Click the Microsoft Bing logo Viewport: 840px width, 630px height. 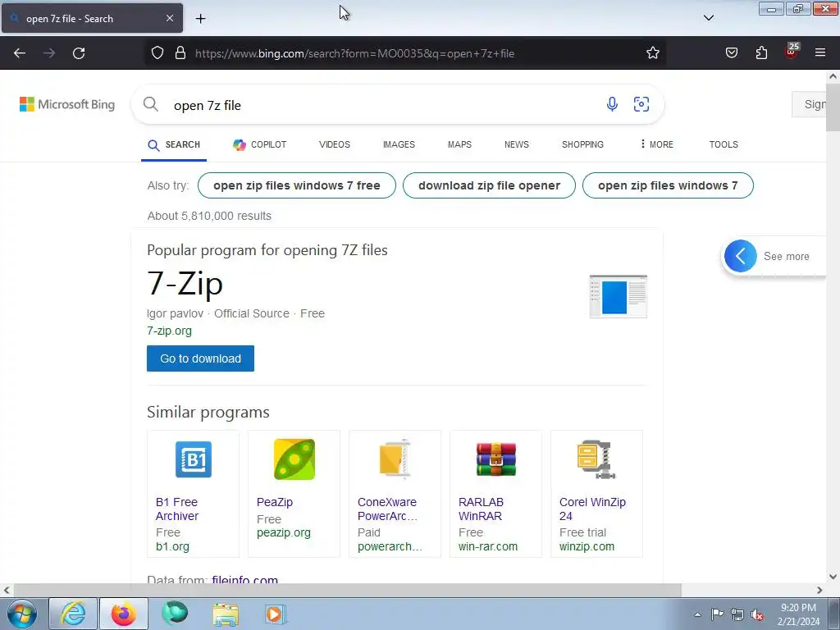(x=67, y=104)
